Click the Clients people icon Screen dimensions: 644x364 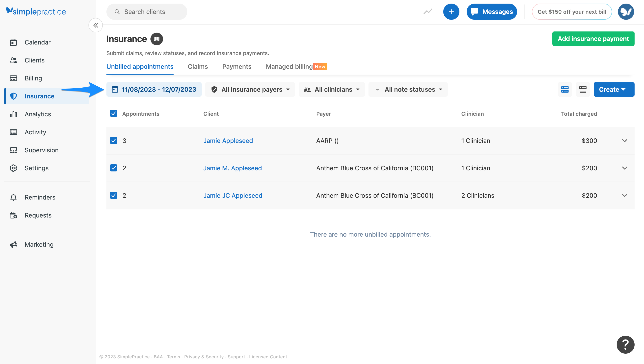click(x=13, y=60)
